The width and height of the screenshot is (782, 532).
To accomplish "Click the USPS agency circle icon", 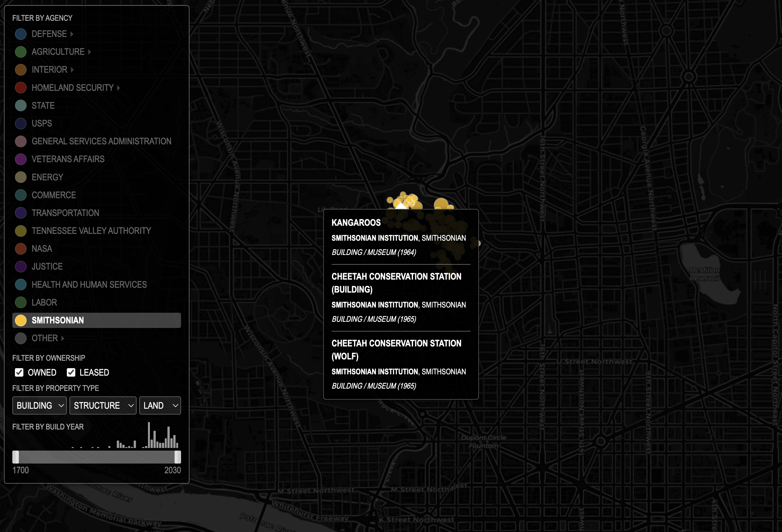I will [21, 124].
